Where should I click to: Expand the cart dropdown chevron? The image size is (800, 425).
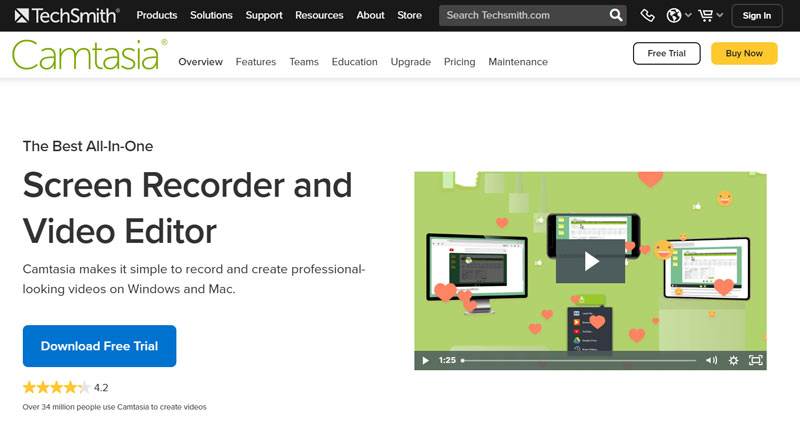click(x=719, y=15)
